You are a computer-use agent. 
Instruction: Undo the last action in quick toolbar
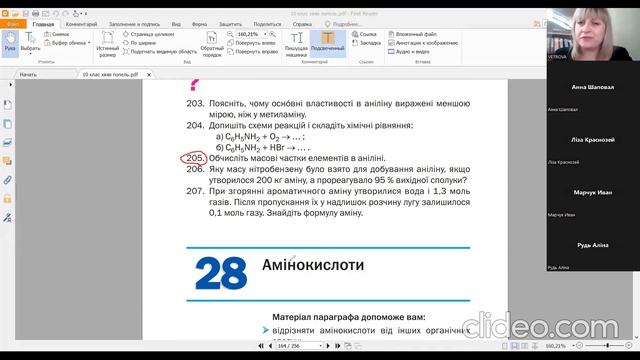[x=56, y=14]
